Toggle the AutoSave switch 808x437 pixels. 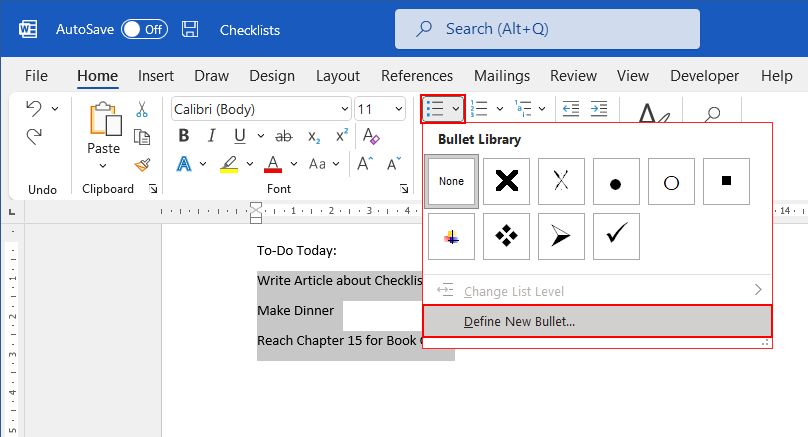(144, 29)
